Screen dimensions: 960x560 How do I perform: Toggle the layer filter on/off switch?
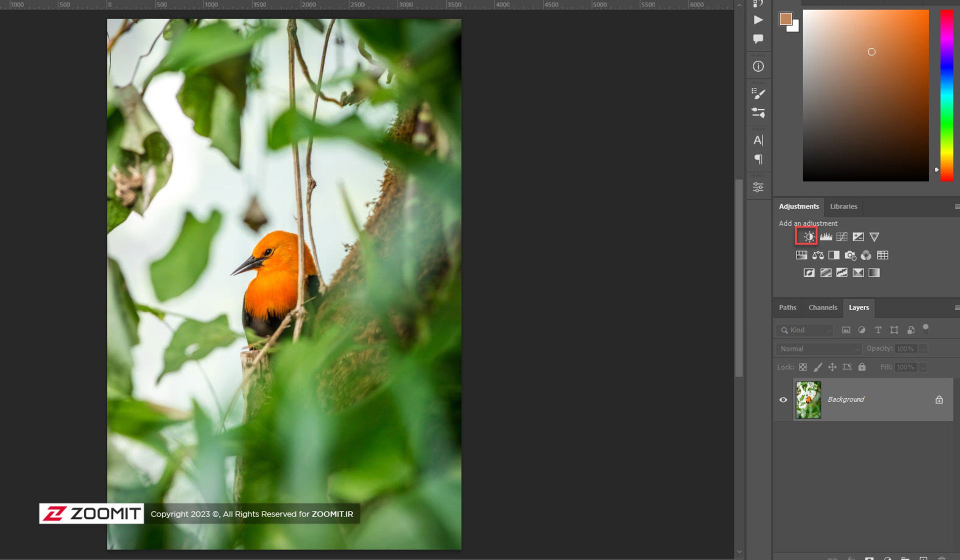click(x=925, y=328)
